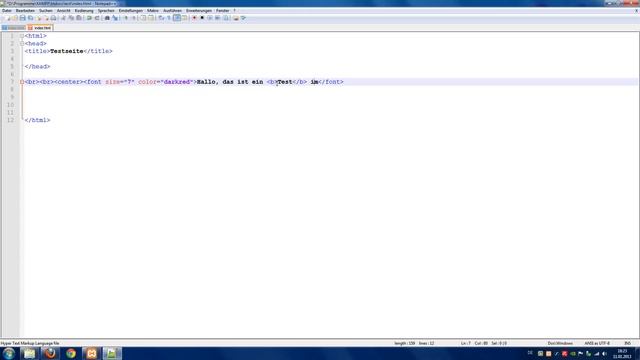The image size is (640, 360).
Task: Click the Zoom In toolbar icon
Action: point(126,18)
